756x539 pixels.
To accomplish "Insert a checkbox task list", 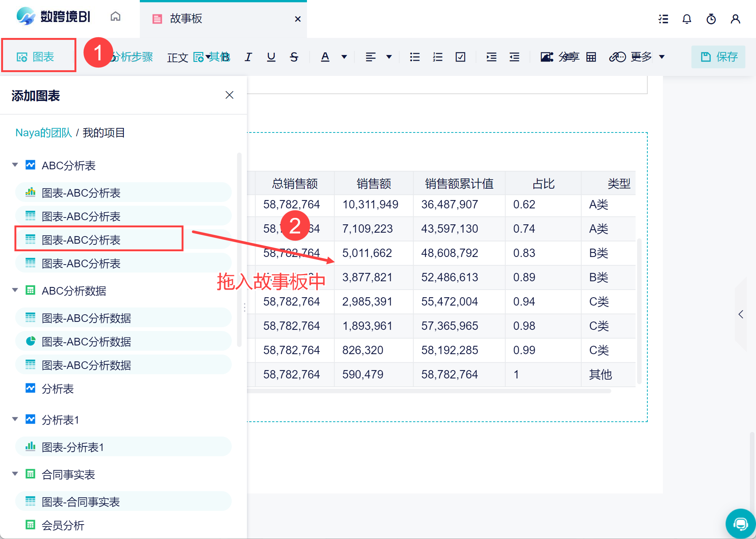I will click(460, 57).
